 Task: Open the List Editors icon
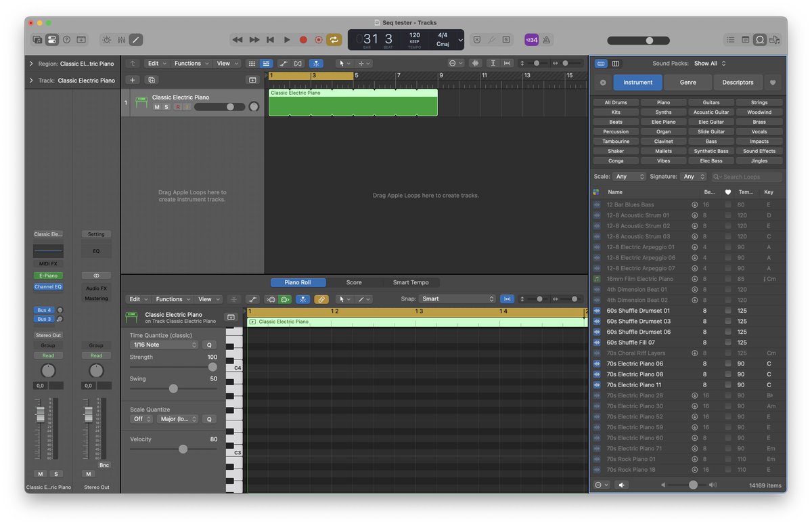(x=730, y=40)
